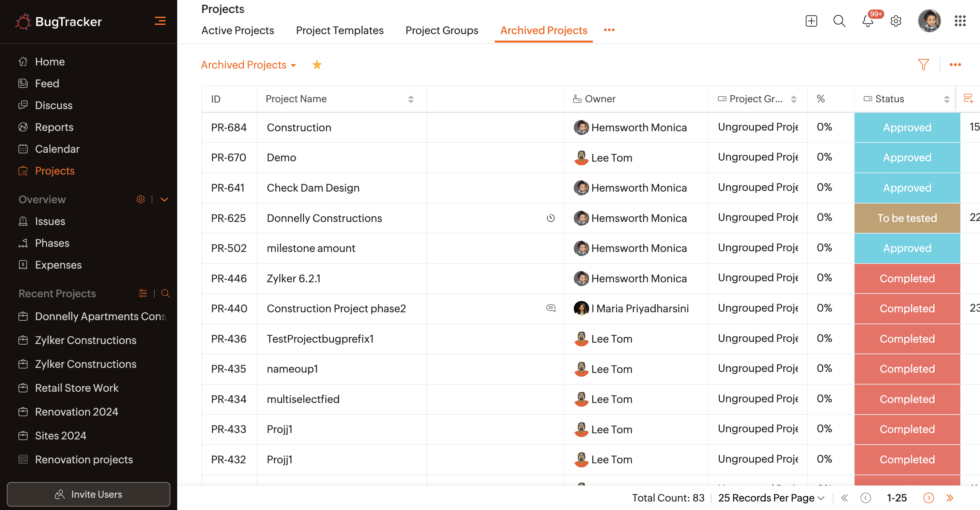Switch to the Active Projects tab

[238, 30]
